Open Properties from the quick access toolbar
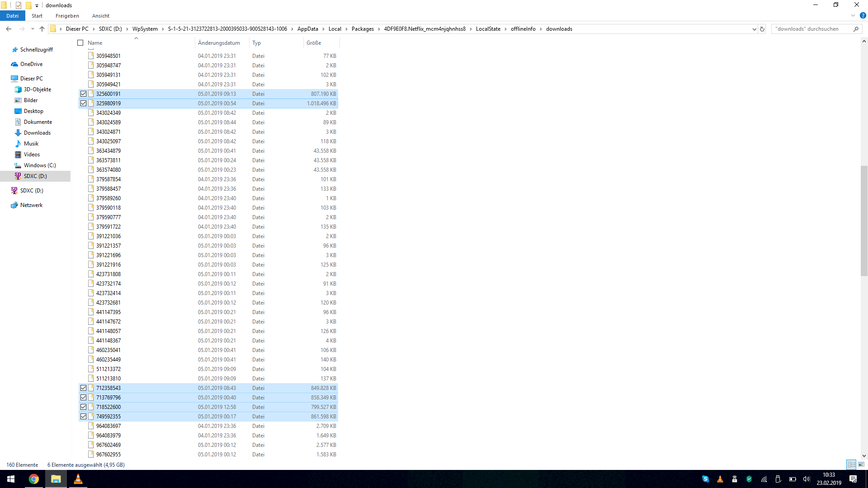This screenshot has width=868, height=488. point(18,5)
